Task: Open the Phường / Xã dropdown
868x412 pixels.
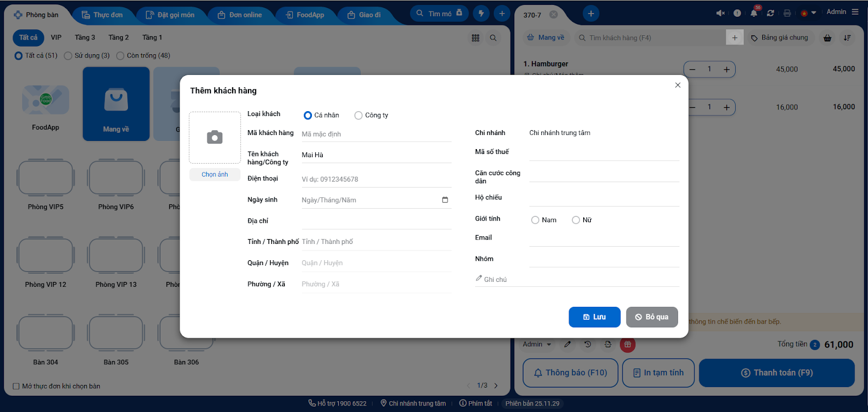Action: click(376, 284)
